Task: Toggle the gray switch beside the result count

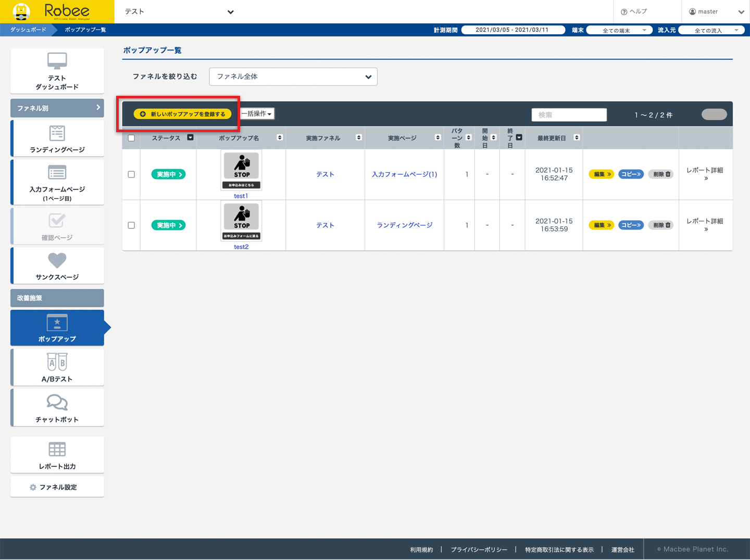Action: 714,114
